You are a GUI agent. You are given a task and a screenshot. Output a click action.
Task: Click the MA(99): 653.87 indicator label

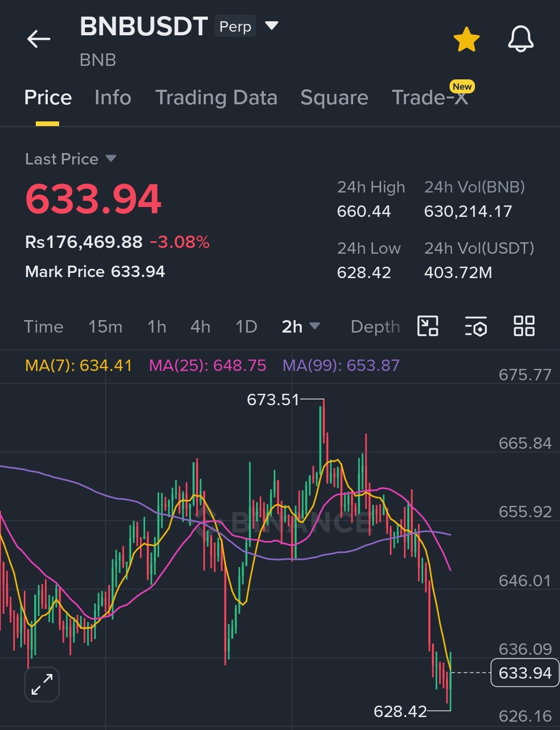[341, 366]
